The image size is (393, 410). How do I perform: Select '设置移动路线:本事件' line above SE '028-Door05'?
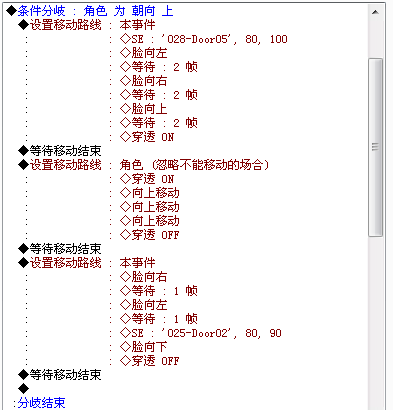[87, 25]
